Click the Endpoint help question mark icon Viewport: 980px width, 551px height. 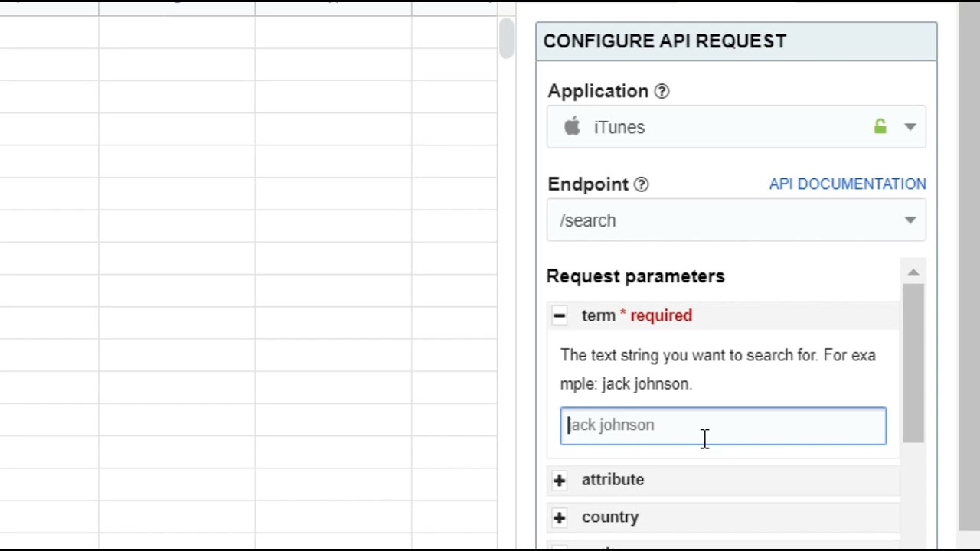pyautogui.click(x=642, y=184)
